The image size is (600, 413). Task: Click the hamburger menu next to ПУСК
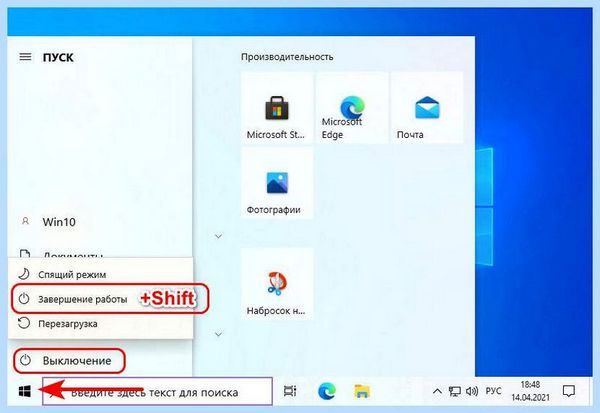(25, 57)
